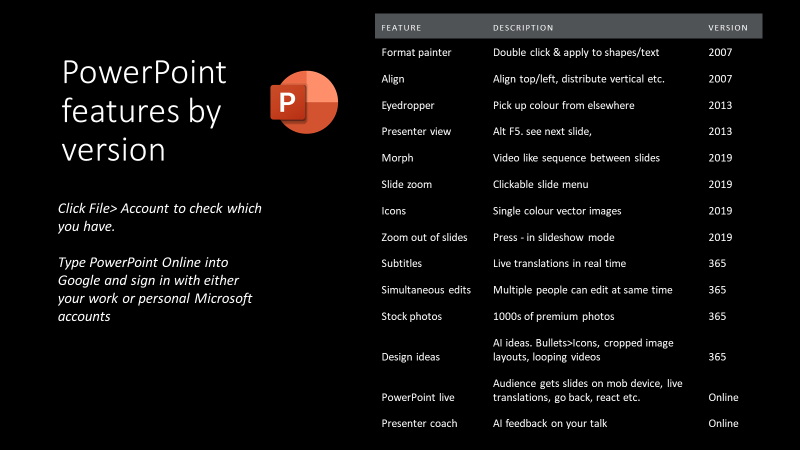Screen dimensions: 800x450
Task: Click 'Single colour vector images'
Action: click(557, 211)
